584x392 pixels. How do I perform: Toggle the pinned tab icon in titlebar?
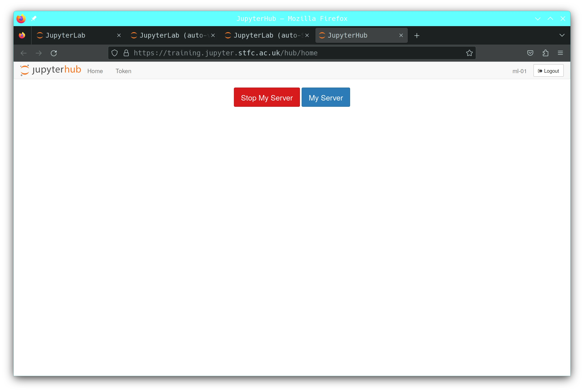tap(34, 19)
